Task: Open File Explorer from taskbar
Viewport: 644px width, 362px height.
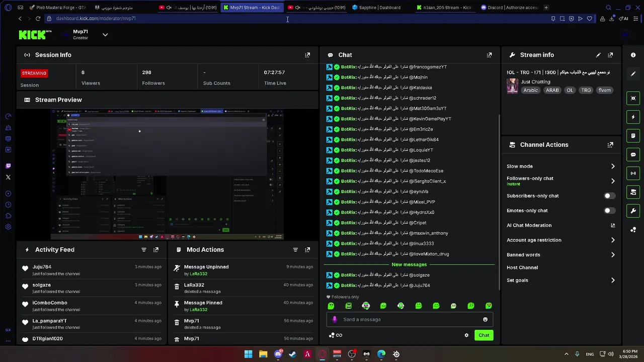Action: (x=263, y=354)
